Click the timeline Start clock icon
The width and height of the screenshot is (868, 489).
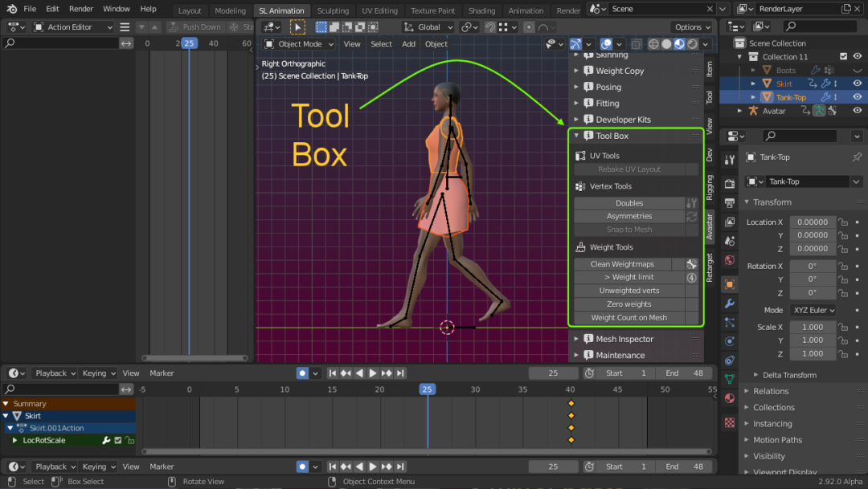(589, 373)
